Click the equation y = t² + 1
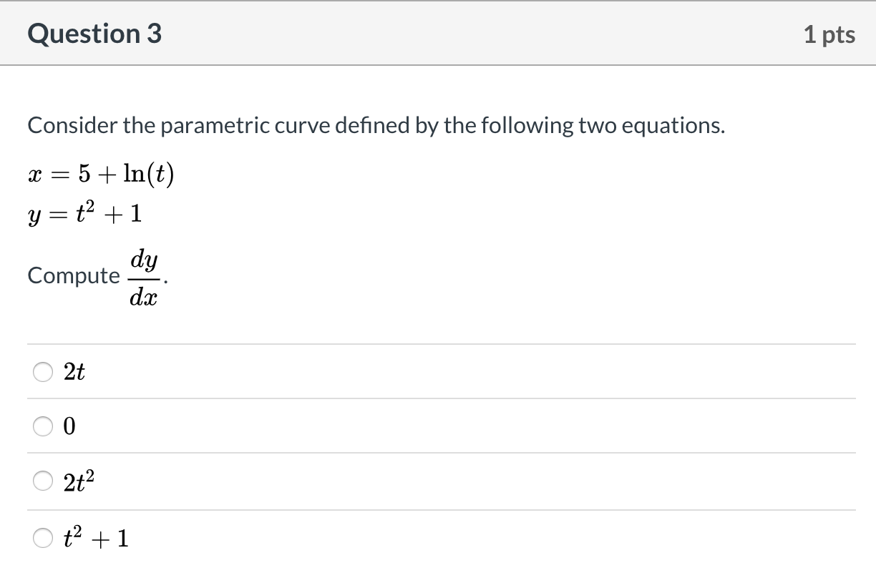The height and width of the screenshot is (588, 876). click(x=84, y=213)
